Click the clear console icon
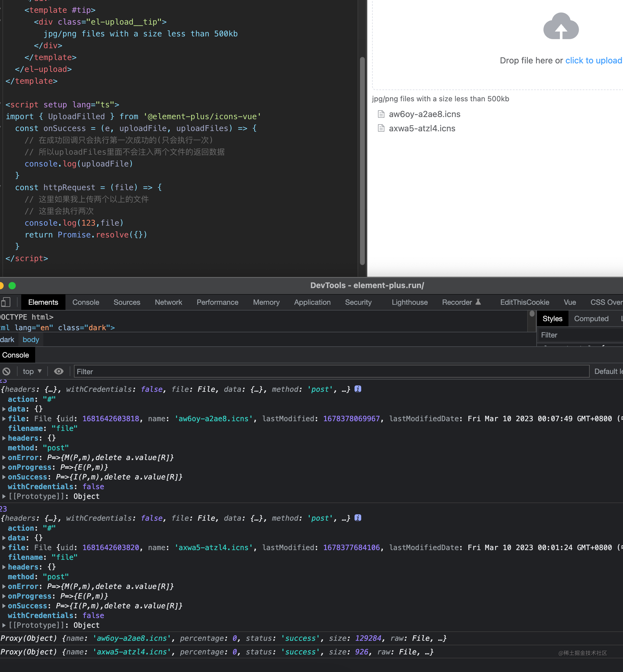 (6, 371)
